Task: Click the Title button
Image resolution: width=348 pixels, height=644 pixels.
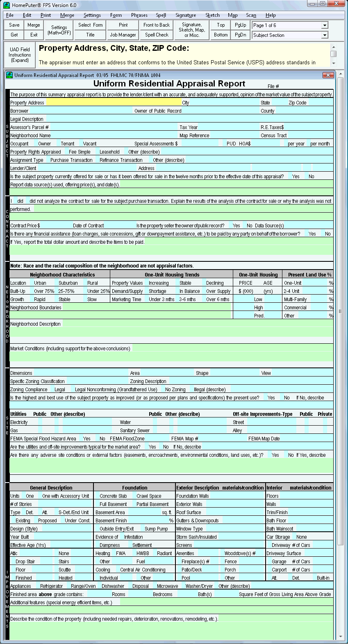Action: [x=91, y=35]
